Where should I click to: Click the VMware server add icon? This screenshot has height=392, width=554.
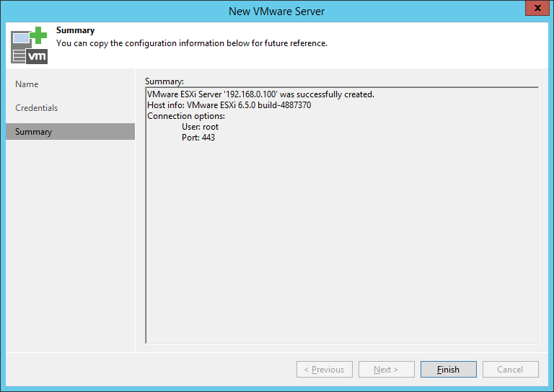point(29,45)
